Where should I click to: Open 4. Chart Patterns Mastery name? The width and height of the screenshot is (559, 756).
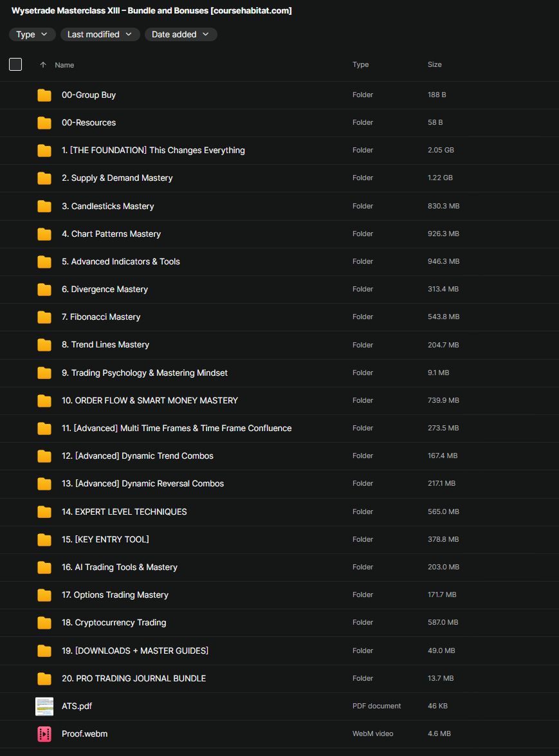coord(111,234)
